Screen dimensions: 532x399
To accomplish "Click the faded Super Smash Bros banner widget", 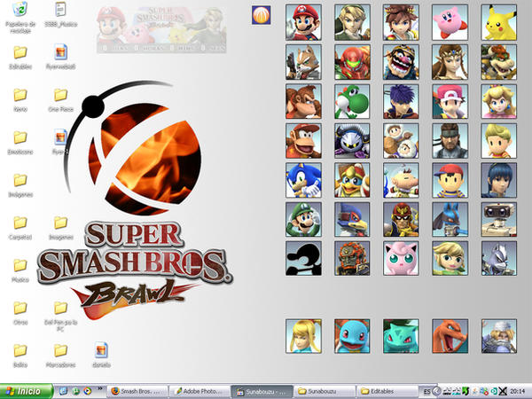I will click(161, 30).
